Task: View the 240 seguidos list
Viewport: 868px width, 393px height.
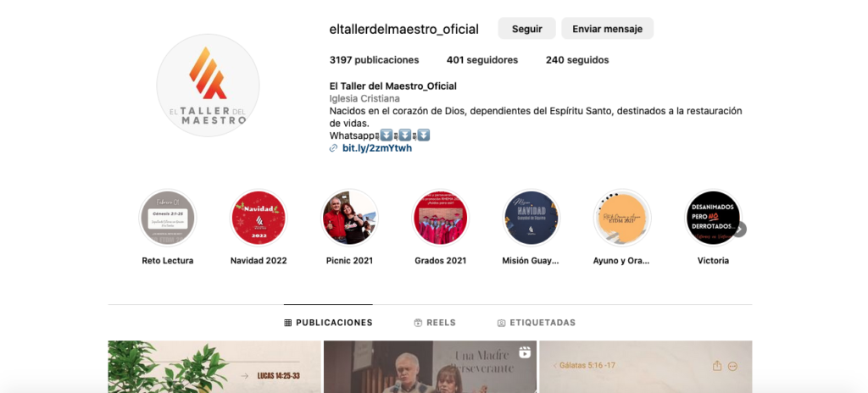Action: pyautogui.click(x=577, y=60)
